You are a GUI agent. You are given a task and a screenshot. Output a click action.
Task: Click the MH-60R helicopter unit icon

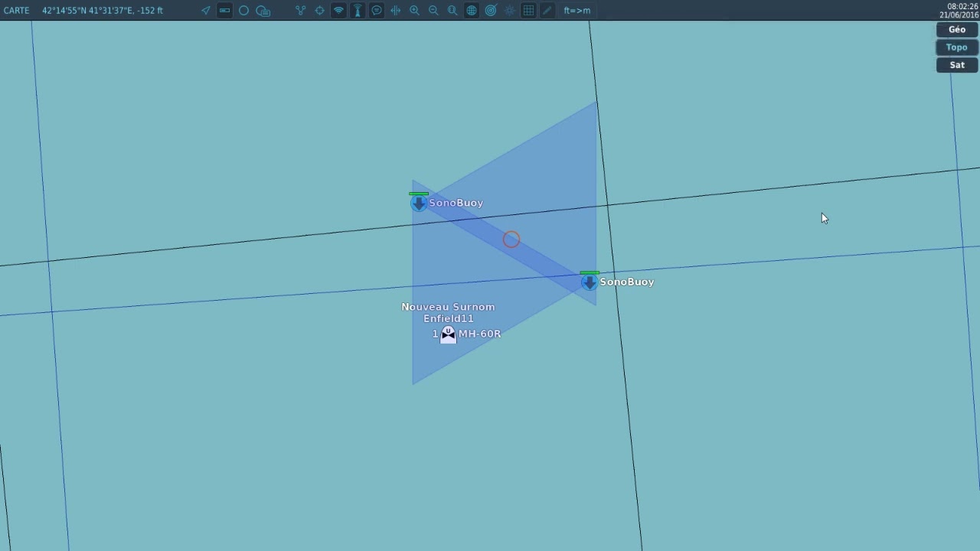coord(448,334)
